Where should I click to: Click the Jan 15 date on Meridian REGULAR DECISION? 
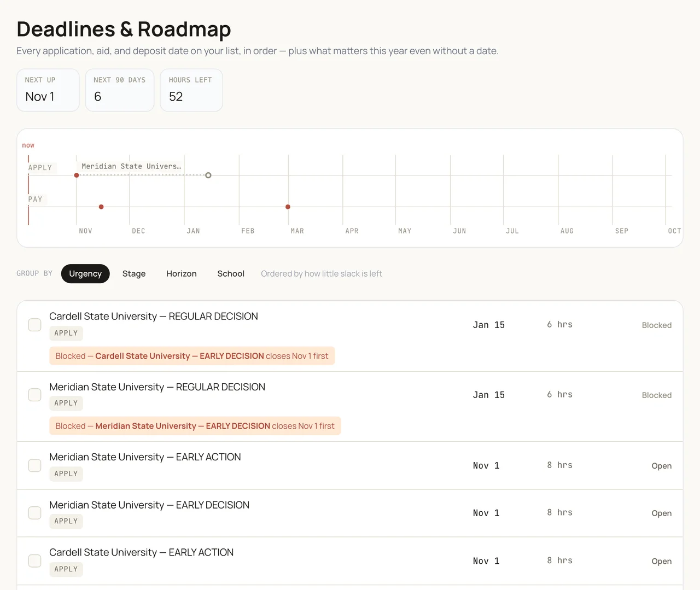489,395
